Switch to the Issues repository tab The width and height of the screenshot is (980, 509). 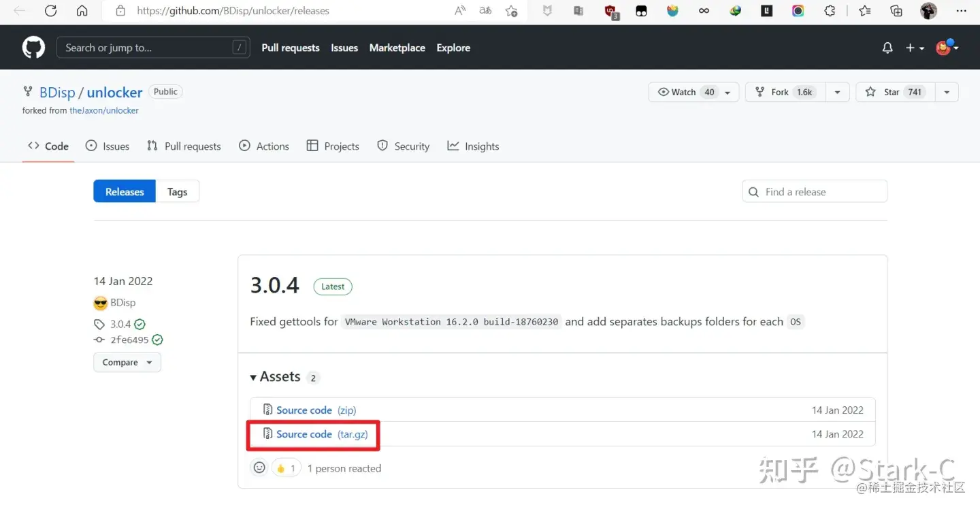108,146
